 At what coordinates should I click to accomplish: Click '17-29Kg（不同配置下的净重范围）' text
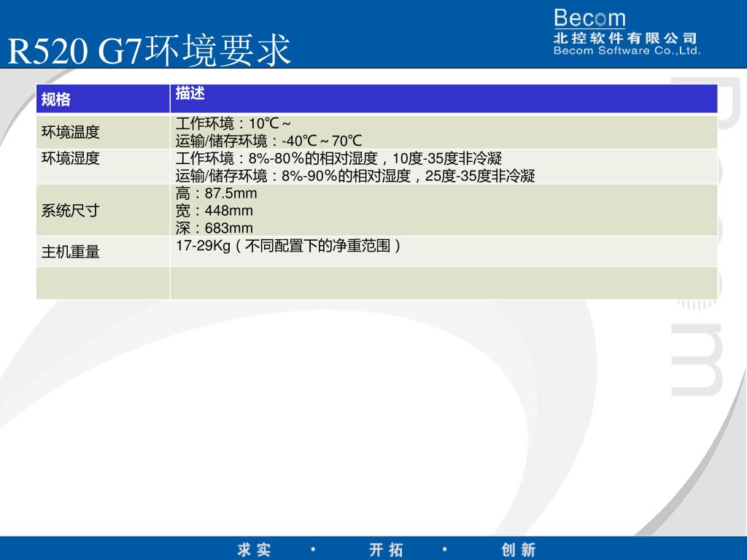click(x=289, y=246)
